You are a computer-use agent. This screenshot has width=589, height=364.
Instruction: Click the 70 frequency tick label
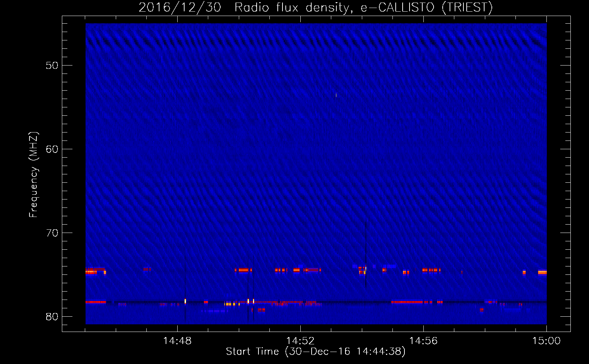(x=52, y=233)
